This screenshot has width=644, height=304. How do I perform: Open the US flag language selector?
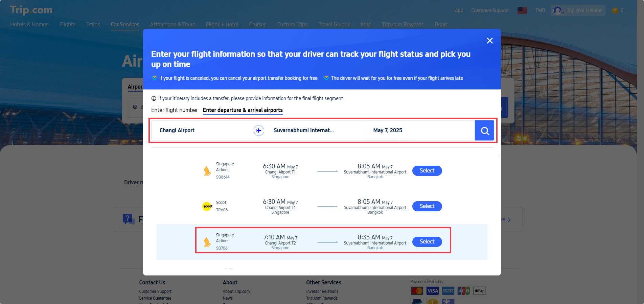[522, 10]
